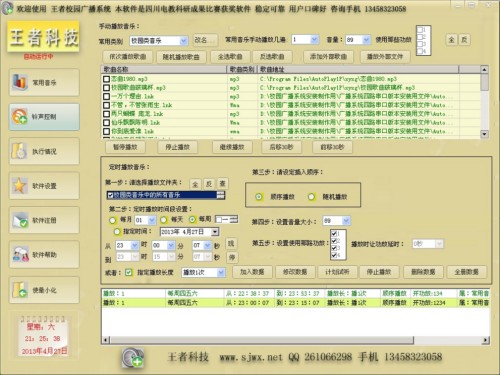This screenshot has width=500, height=375.
Task: Click the 歌曲名称 column header
Action: point(164,69)
